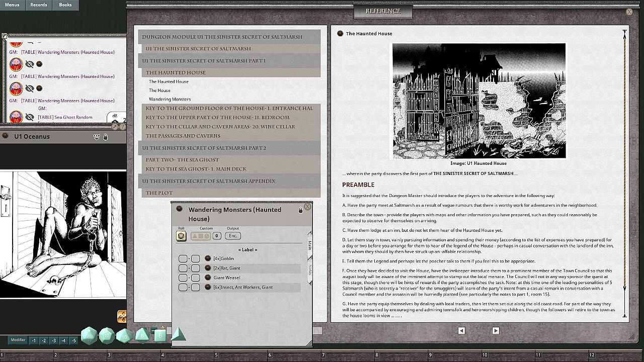644x362 pixels.
Task: Toggle lock on U1 Oceanus image
Action: pyautogui.click(x=106, y=137)
